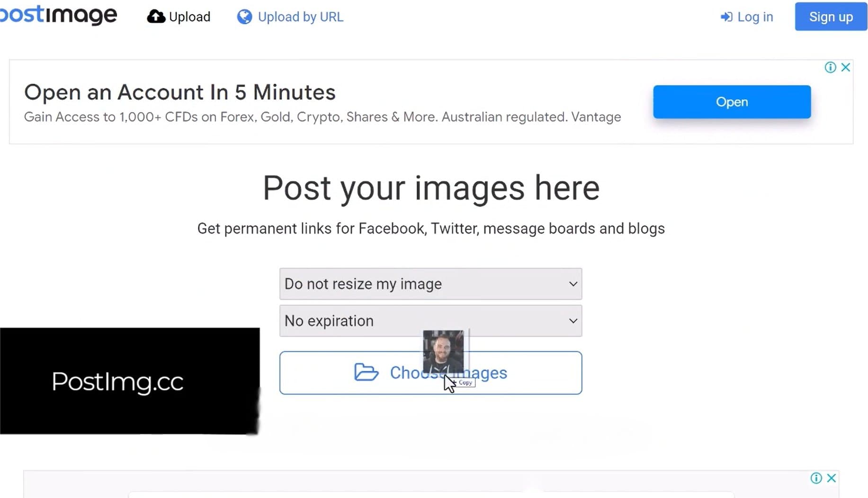Click the dragged portrait photo thumbnail

[x=443, y=351]
